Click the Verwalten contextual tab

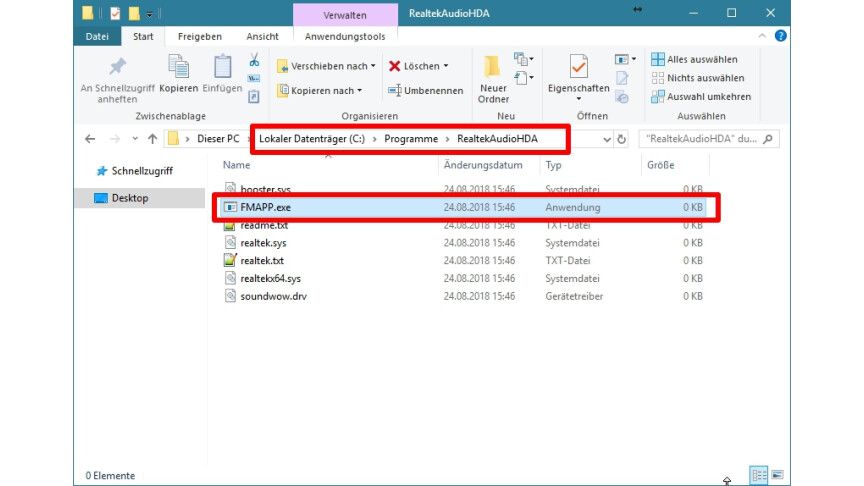coord(345,15)
